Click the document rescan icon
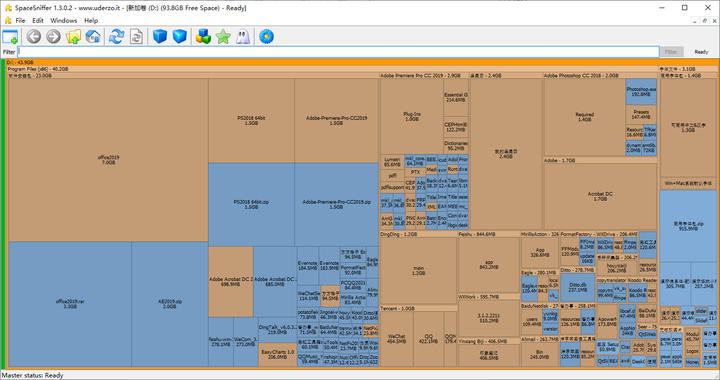 pyautogui.click(x=136, y=37)
